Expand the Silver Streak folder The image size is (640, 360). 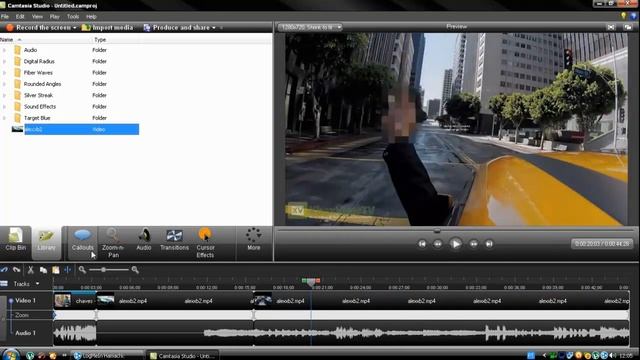pos(4,95)
